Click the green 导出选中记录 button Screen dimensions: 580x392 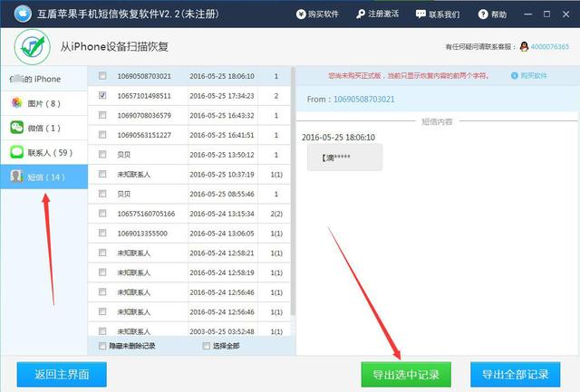tap(406, 374)
